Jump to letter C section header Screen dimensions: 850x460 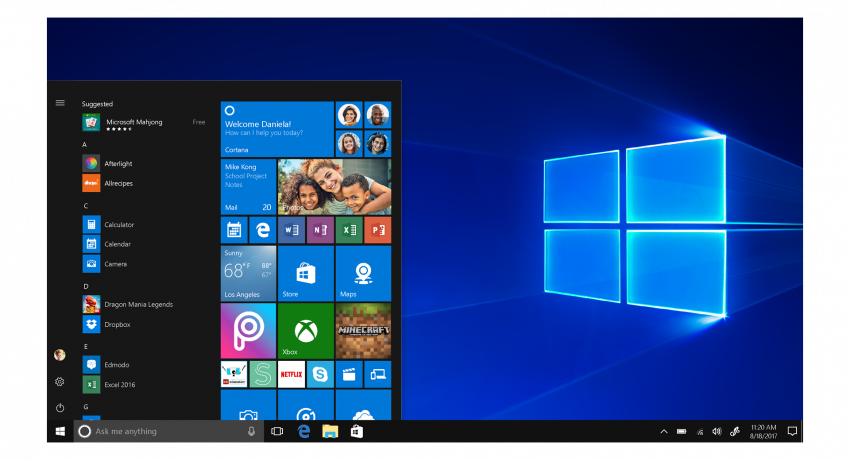[x=86, y=206]
